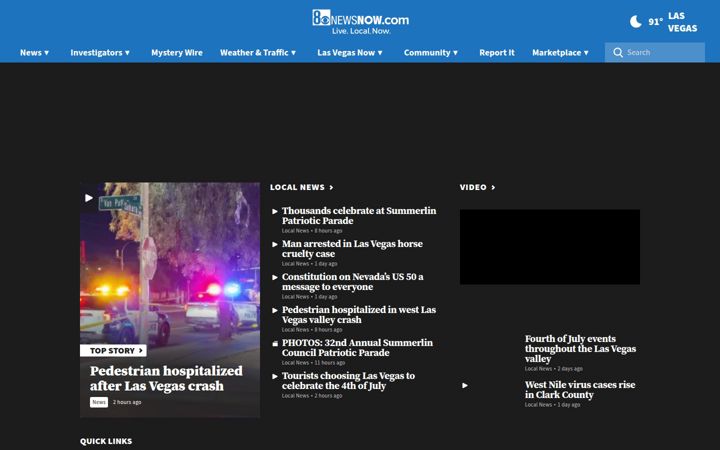Click photo gallery icon beside PHOTOS parade story
The height and width of the screenshot is (450, 720).
pyautogui.click(x=275, y=343)
